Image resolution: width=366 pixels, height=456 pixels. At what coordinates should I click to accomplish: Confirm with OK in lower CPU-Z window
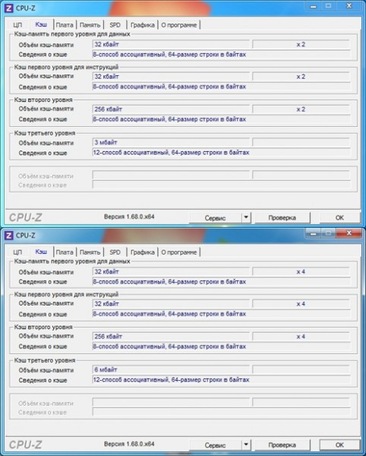(339, 445)
